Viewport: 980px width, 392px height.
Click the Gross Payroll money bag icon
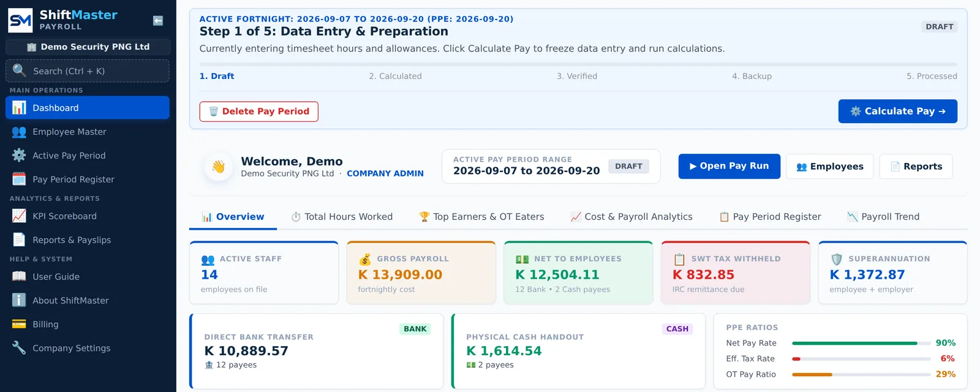click(x=365, y=259)
